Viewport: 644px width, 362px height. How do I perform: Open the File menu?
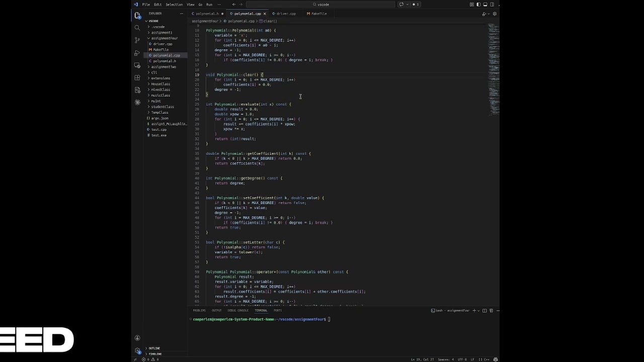pos(146,5)
